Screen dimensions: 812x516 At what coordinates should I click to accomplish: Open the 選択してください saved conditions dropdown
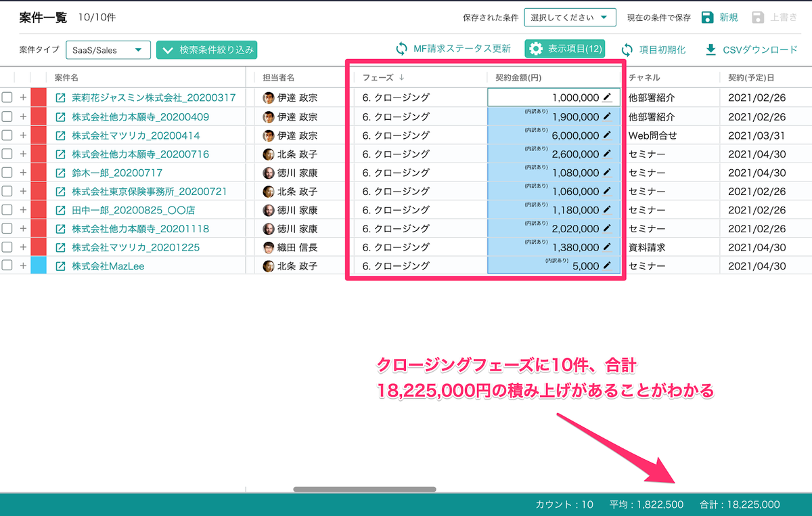tap(569, 18)
